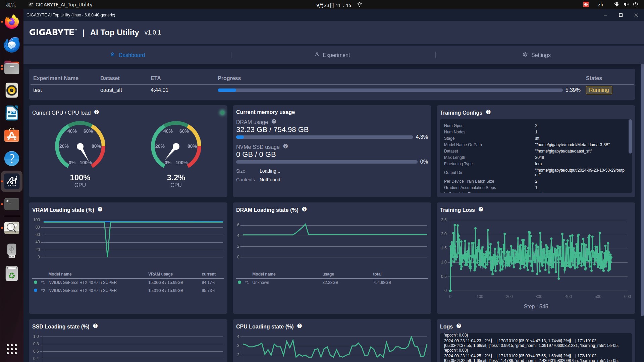The width and height of the screenshot is (644, 362).
Task: Click the 754.98GB total DRAM cell
Action: point(382,283)
